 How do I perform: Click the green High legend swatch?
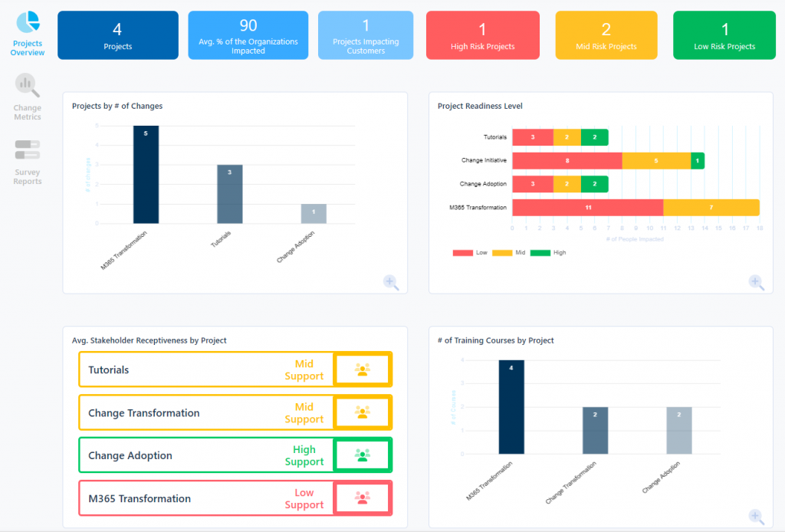pos(541,251)
